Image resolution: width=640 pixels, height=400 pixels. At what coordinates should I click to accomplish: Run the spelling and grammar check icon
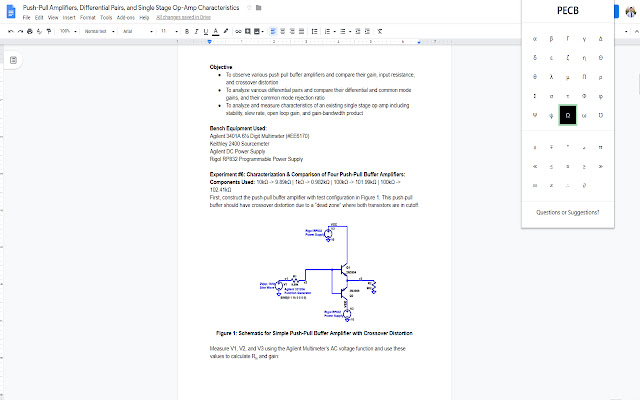(39, 31)
